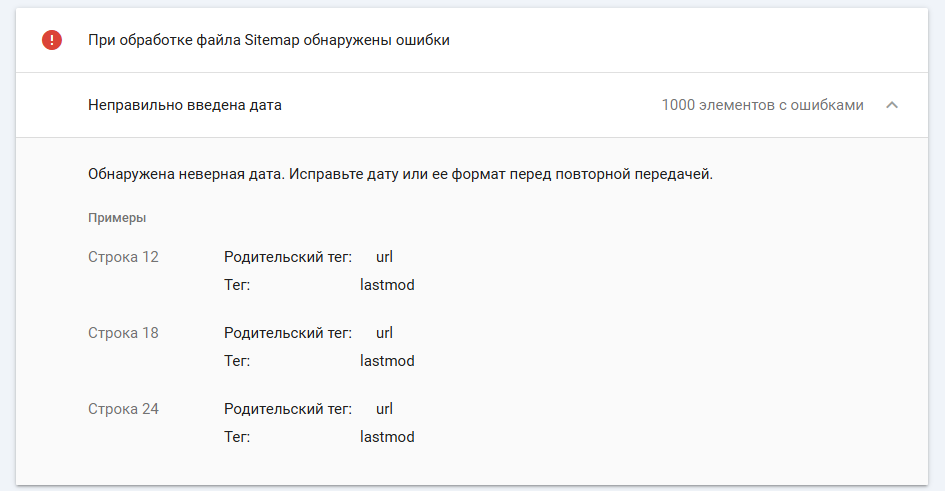This screenshot has width=945, height=491.
Task: Click 'Родительский тег' label for Строка 24
Action: click(288, 409)
